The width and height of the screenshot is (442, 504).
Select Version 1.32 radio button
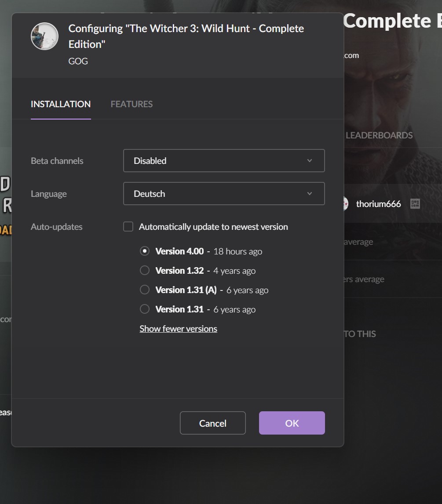pos(144,270)
